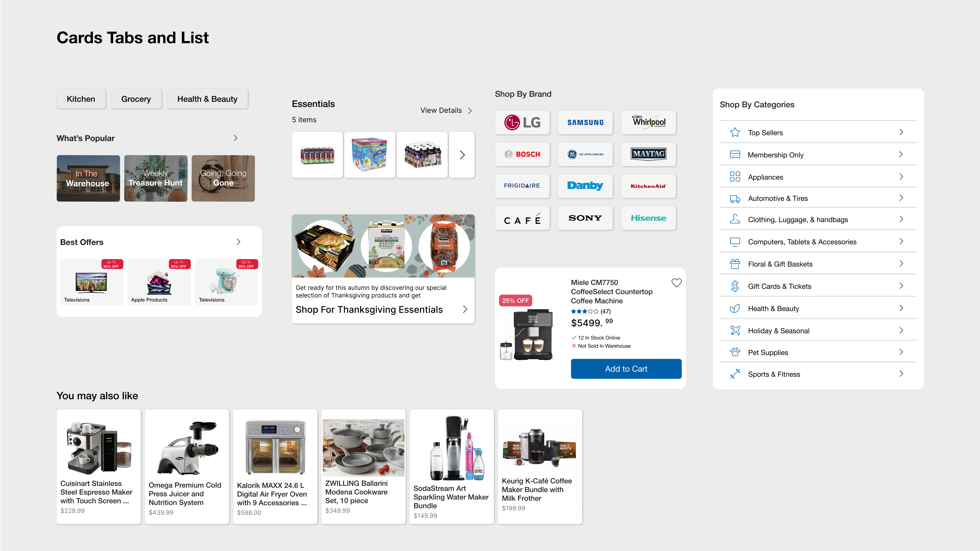The image size is (980, 551).
Task: Click the Membership Only card icon
Action: pos(735,154)
